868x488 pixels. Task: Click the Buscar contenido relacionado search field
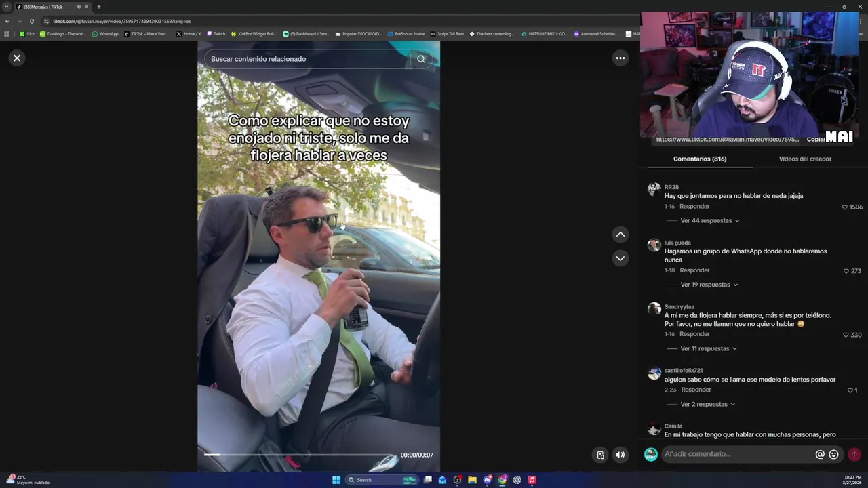point(309,59)
